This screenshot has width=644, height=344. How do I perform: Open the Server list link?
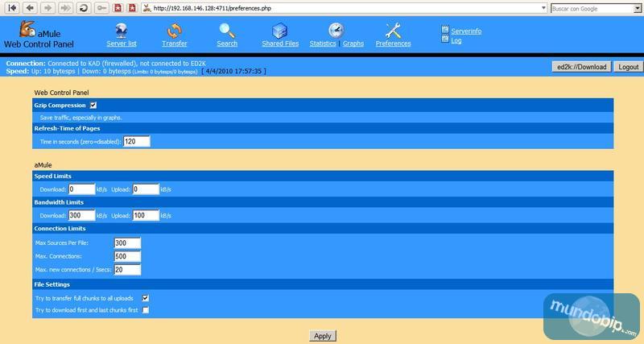point(122,44)
